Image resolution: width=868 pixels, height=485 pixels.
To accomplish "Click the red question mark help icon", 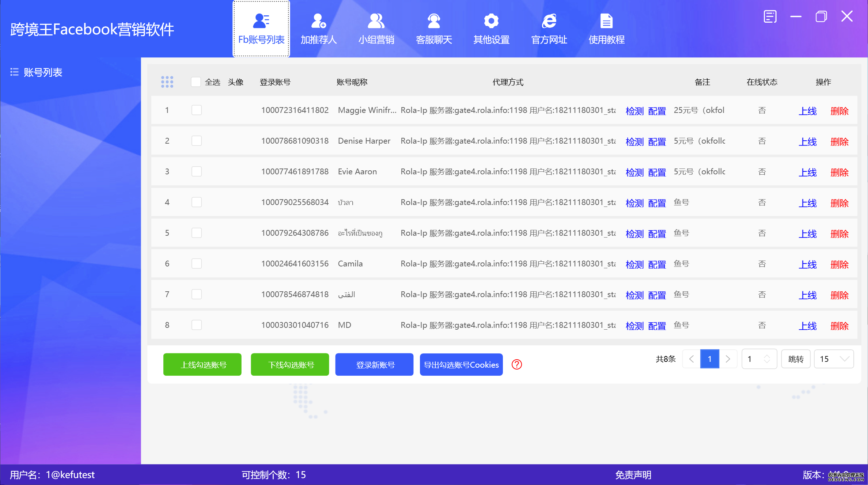I will click(x=516, y=364).
